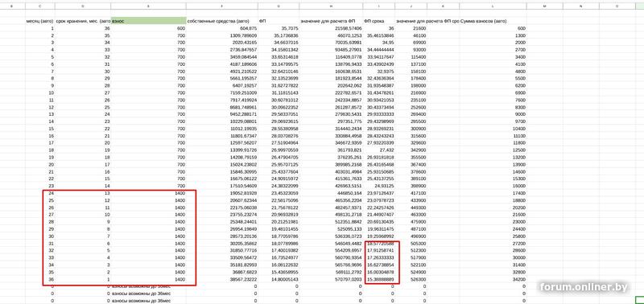Click the cell showing 361793,821
644x304 pixels.
pyautogui.click(x=331, y=151)
